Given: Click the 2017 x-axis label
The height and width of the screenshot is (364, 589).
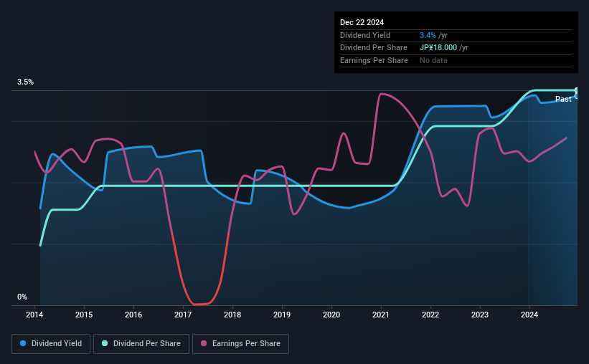Looking at the screenshot, I should pos(183,315).
